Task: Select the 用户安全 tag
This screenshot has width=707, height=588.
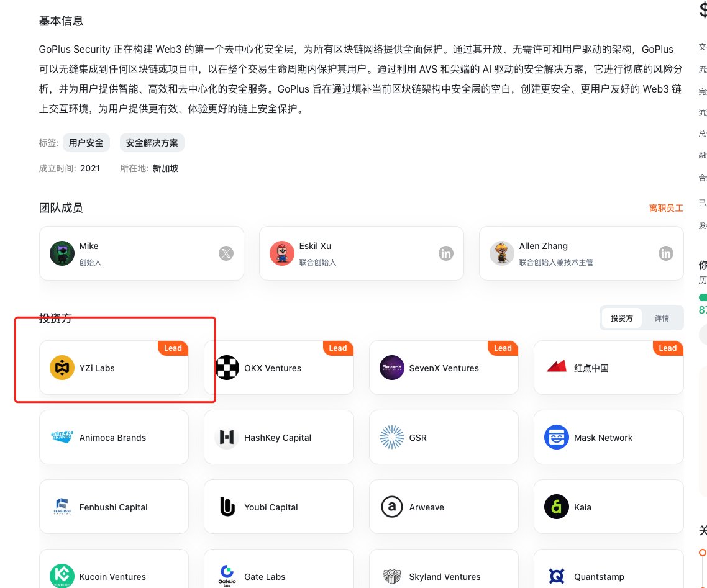Action: 86,143
